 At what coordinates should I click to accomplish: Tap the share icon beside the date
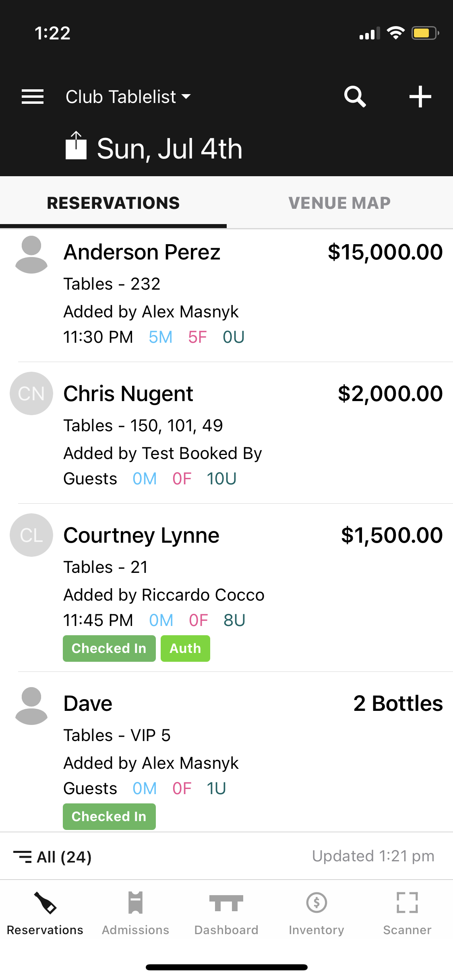point(76,146)
